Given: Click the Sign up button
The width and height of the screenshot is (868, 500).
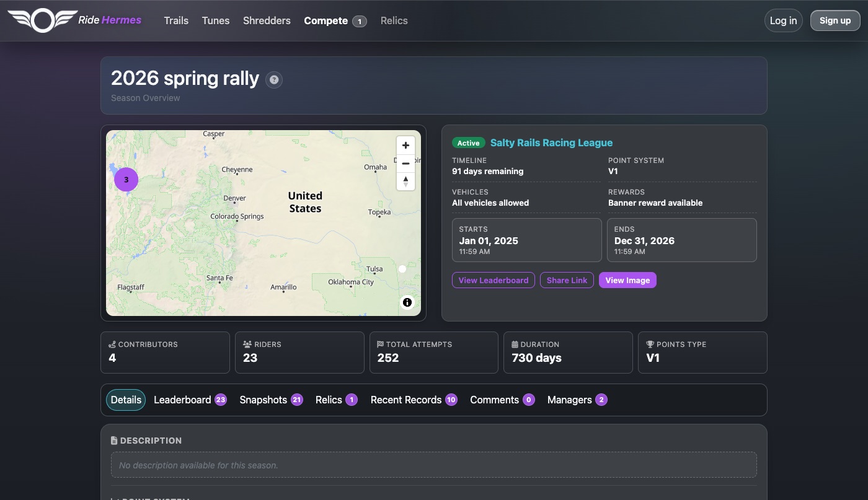Looking at the screenshot, I should (835, 20).
